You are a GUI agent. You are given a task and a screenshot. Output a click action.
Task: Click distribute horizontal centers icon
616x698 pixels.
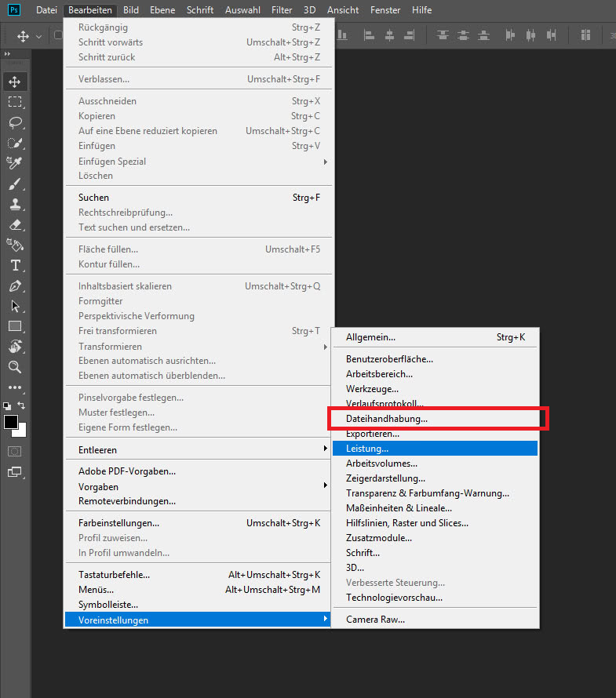(x=530, y=35)
